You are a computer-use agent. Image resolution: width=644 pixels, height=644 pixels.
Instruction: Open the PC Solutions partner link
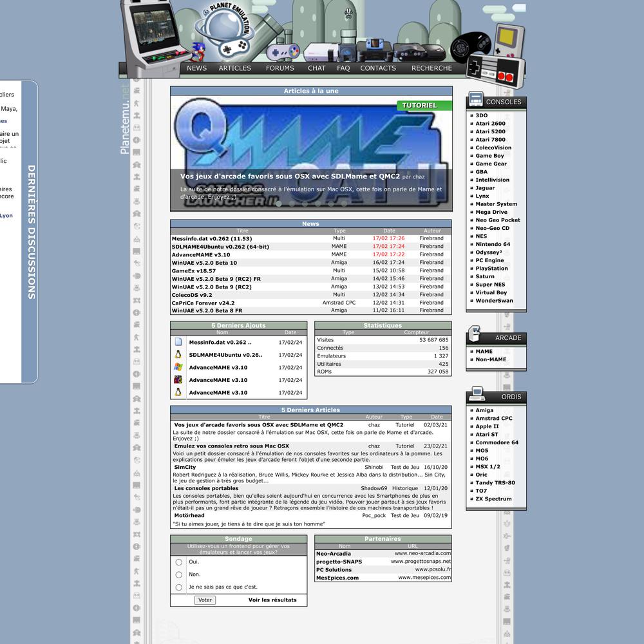pos(334,570)
